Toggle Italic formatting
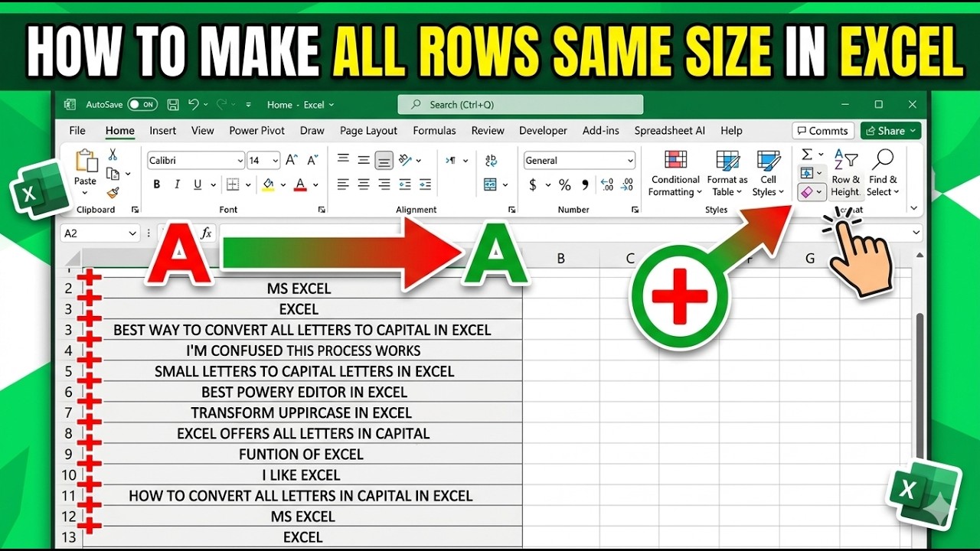 pos(177,184)
